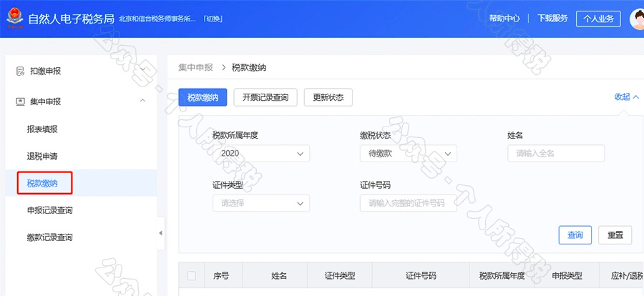Open 退税申请 in the sidebar
Image resolution: width=644 pixels, height=296 pixels.
point(42,156)
